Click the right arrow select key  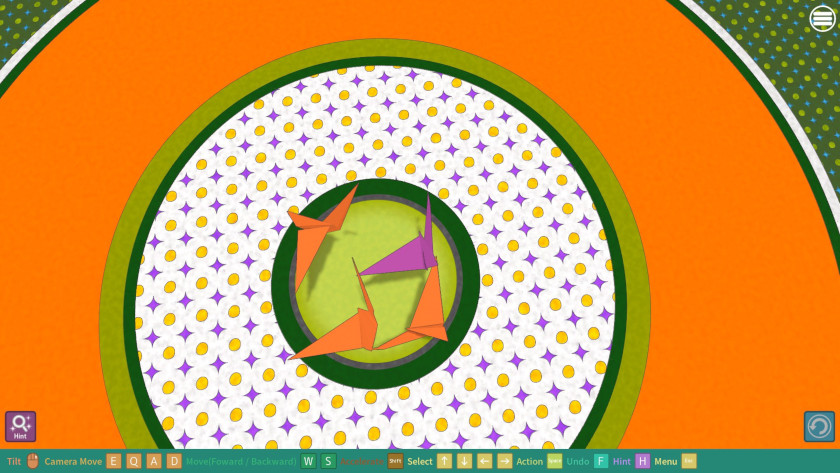pyautogui.click(x=505, y=461)
